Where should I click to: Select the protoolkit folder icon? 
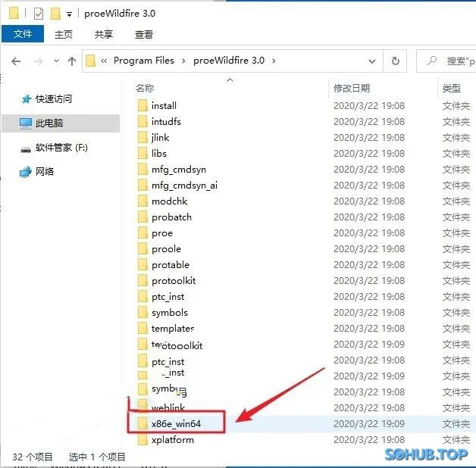click(x=142, y=280)
